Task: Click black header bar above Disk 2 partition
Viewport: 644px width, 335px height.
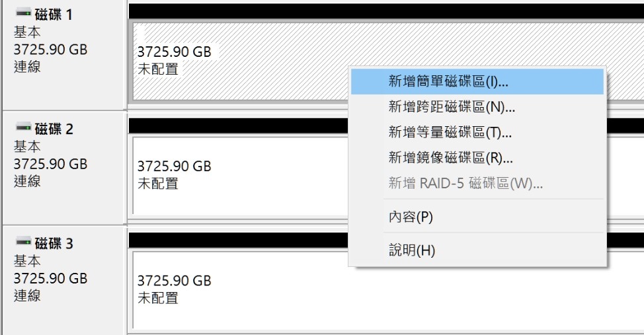Action: coord(238,126)
